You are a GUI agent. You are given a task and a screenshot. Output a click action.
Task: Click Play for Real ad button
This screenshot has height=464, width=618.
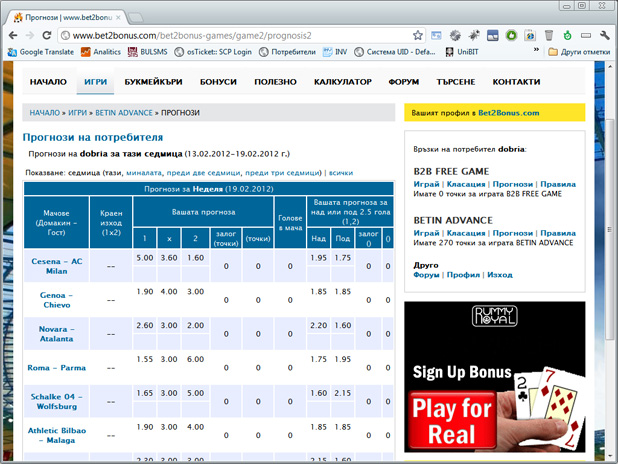452,420
